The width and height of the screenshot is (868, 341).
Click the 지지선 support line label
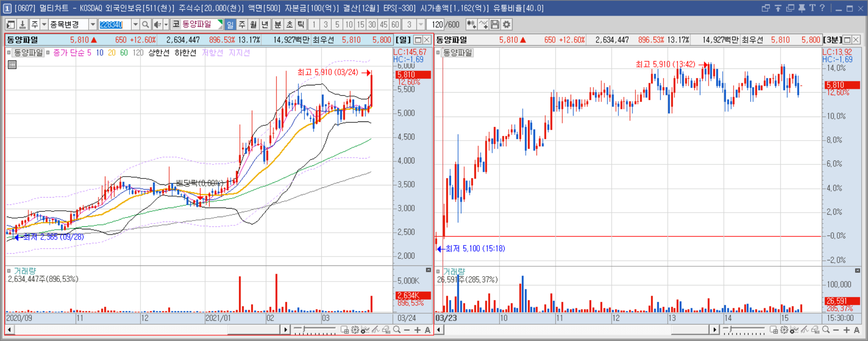[x=239, y=53]
